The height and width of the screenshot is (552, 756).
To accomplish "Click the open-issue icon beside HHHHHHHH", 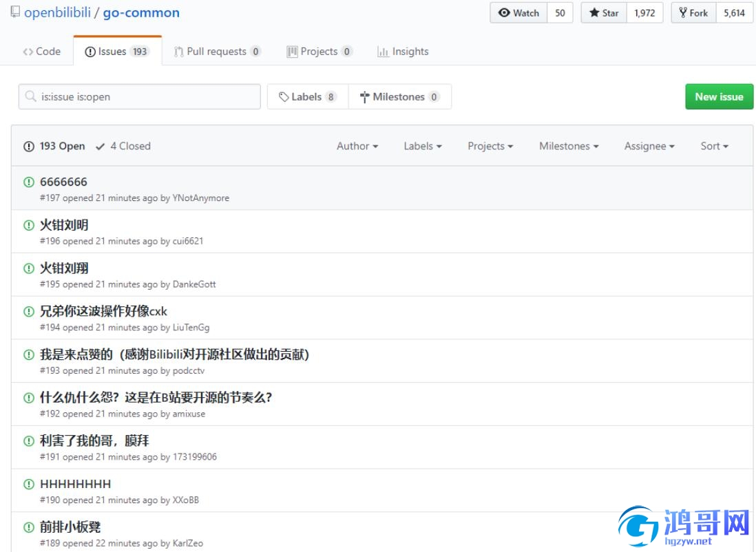I will [x=29, y=484].
